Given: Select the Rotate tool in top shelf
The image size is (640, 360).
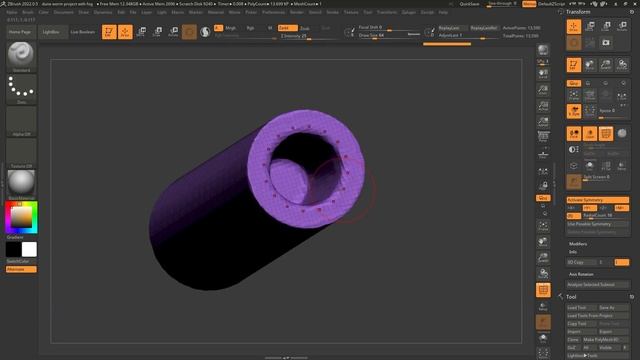Looking at the screenshot, I should point(173,32).
